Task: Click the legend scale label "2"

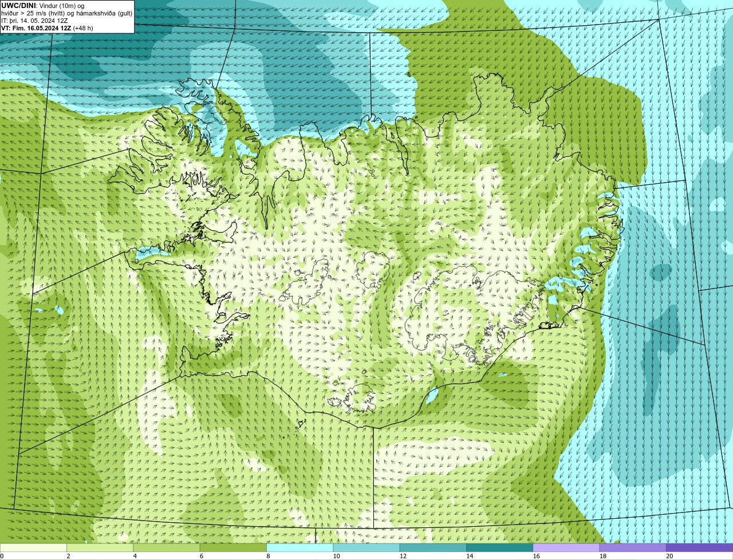Action: [68, 556]
